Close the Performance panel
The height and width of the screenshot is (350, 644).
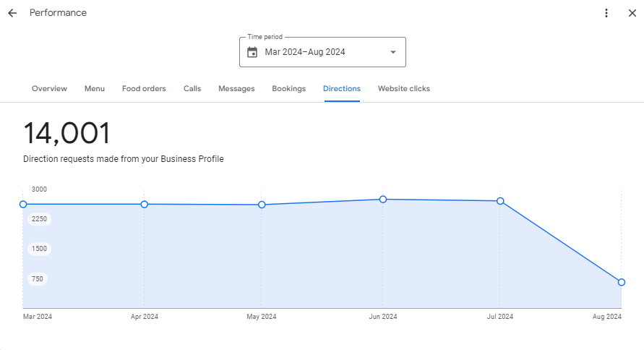click(x=632, y=13)
